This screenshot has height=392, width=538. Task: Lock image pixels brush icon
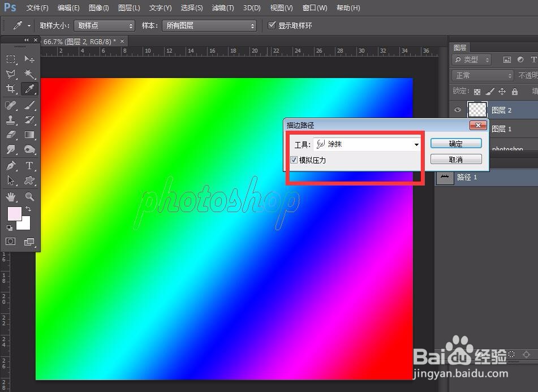(x=490, y=91)
